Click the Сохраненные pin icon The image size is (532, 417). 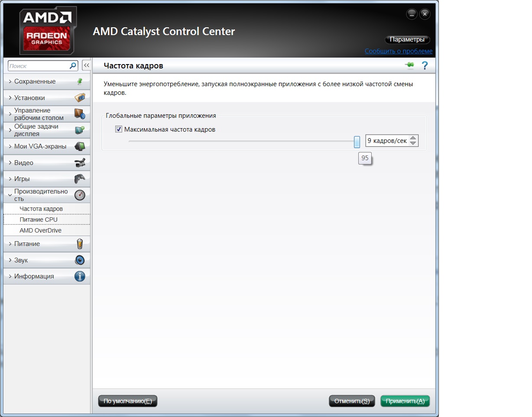(80, 81)
